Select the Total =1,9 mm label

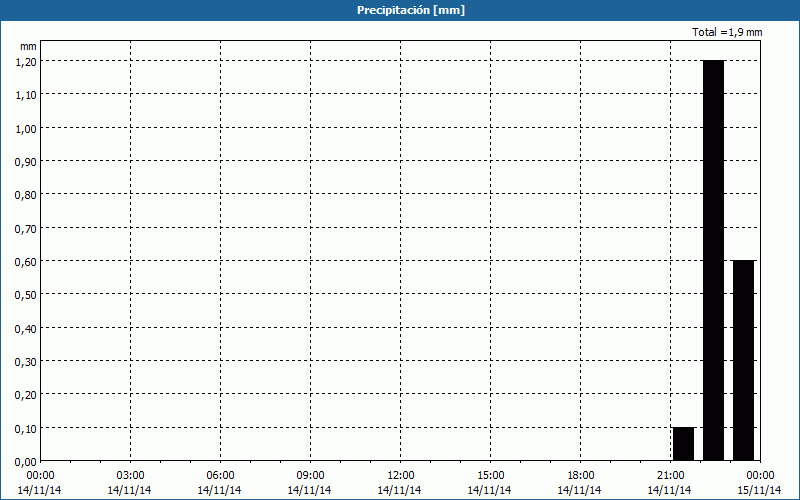pos(727,32)
